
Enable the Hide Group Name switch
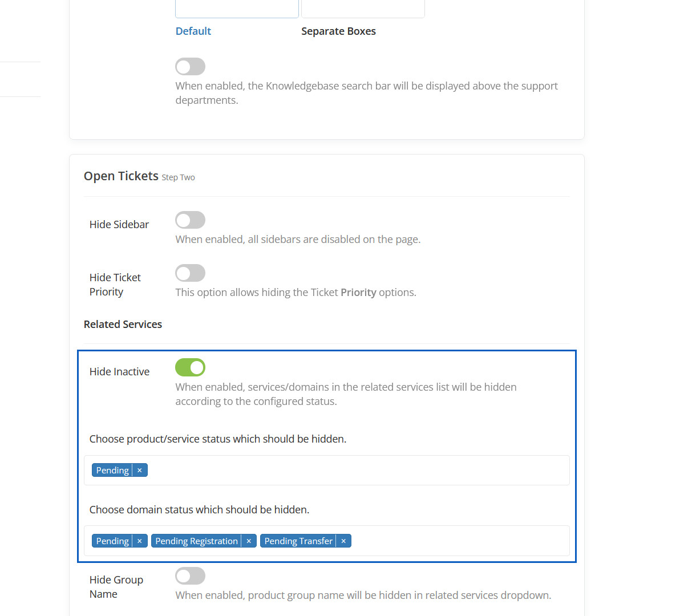point(190,576)
